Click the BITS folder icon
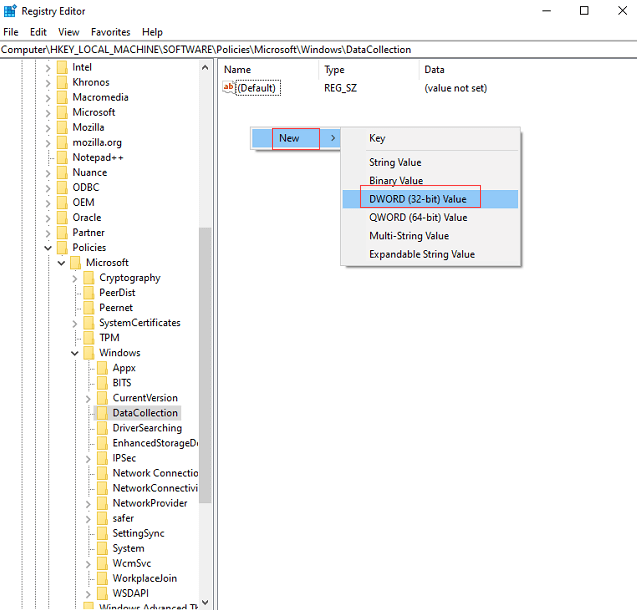Viewport: 637px width, 610px height. [102, 383]
